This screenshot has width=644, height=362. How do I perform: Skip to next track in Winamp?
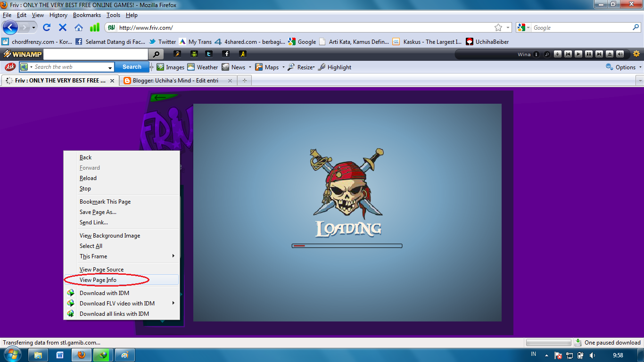tap(599, 54)
